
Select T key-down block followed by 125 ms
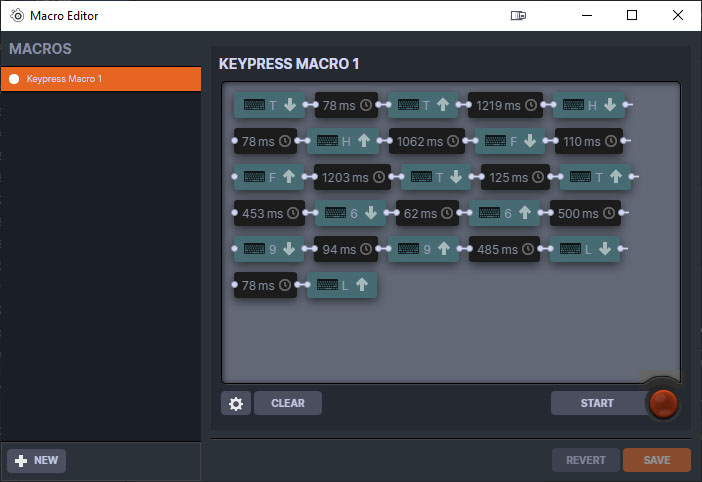tap(436, 177)
